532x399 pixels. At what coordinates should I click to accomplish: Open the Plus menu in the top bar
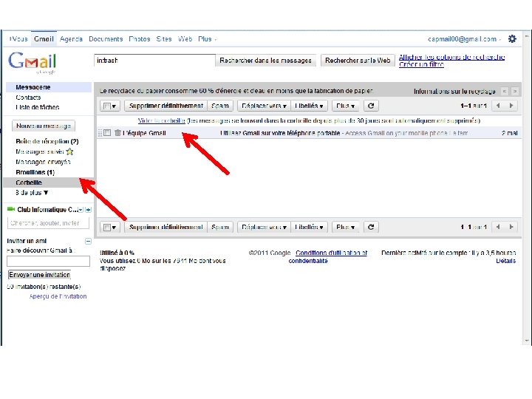point(207,39)
